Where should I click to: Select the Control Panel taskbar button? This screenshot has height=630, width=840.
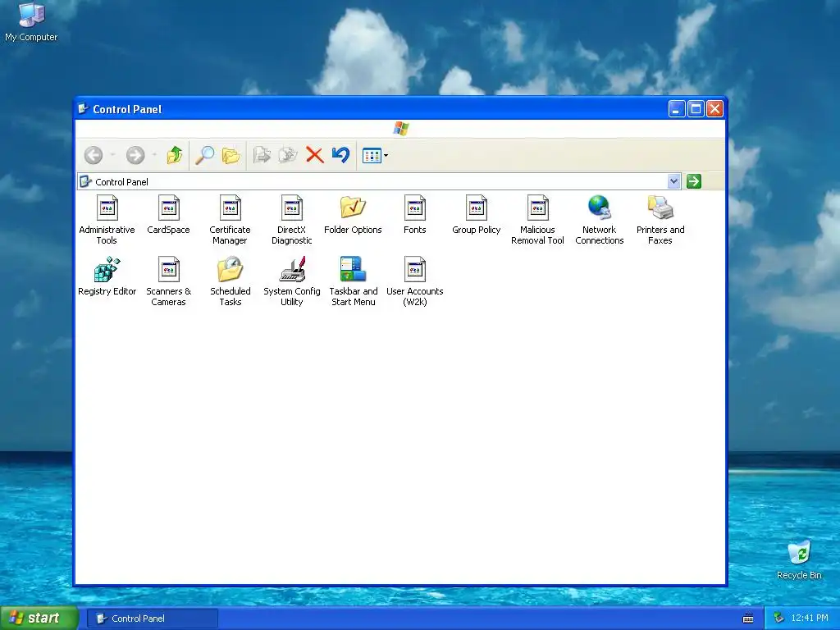pos(153,619)
